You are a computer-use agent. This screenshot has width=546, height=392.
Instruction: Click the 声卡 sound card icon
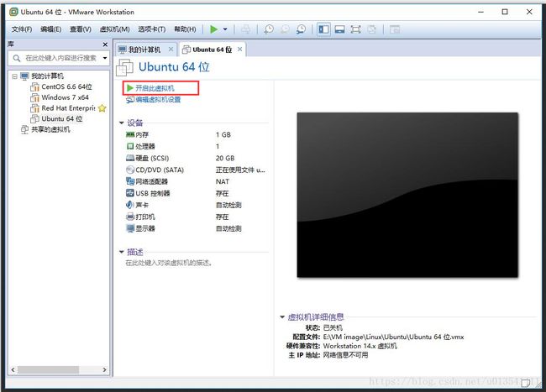[129, 205]
